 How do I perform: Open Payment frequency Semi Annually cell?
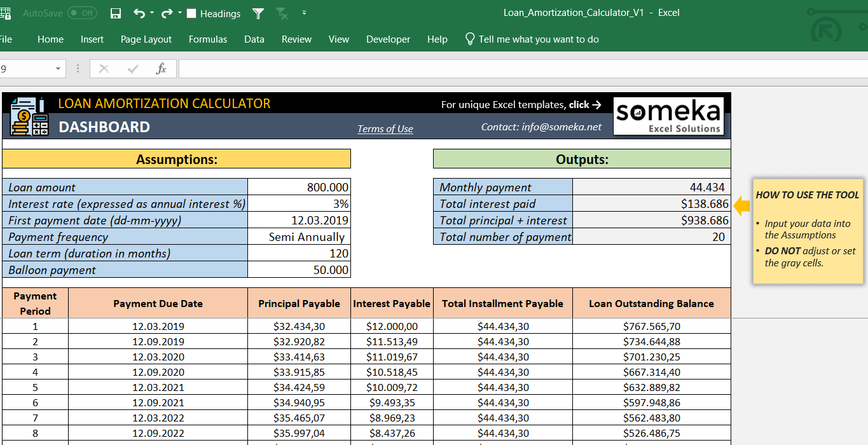pos(299,237)
